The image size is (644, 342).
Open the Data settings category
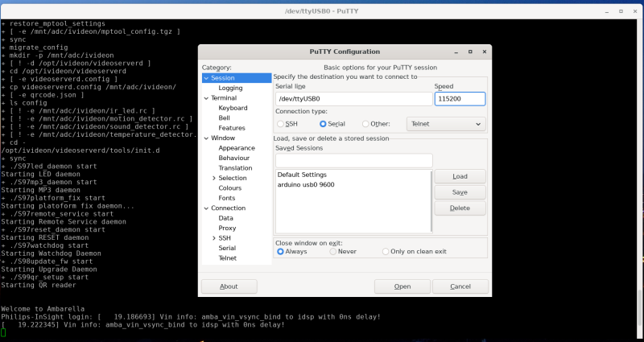(x=226, y=218)
